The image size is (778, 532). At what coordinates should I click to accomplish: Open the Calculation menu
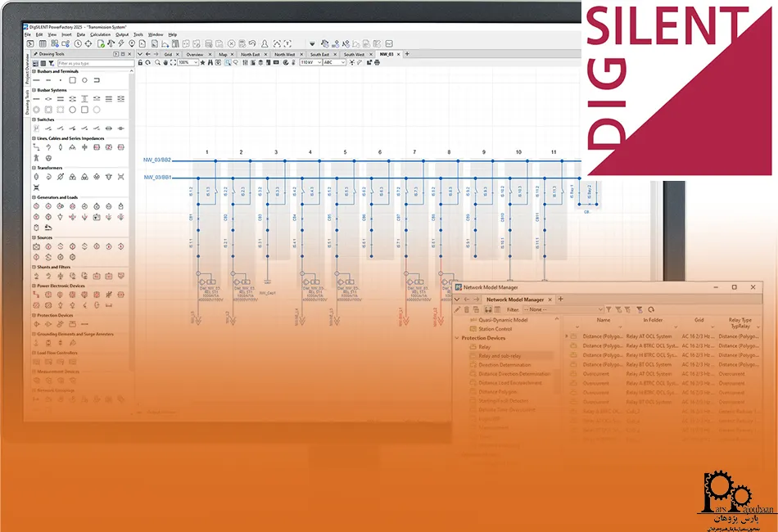coord(101,34)
